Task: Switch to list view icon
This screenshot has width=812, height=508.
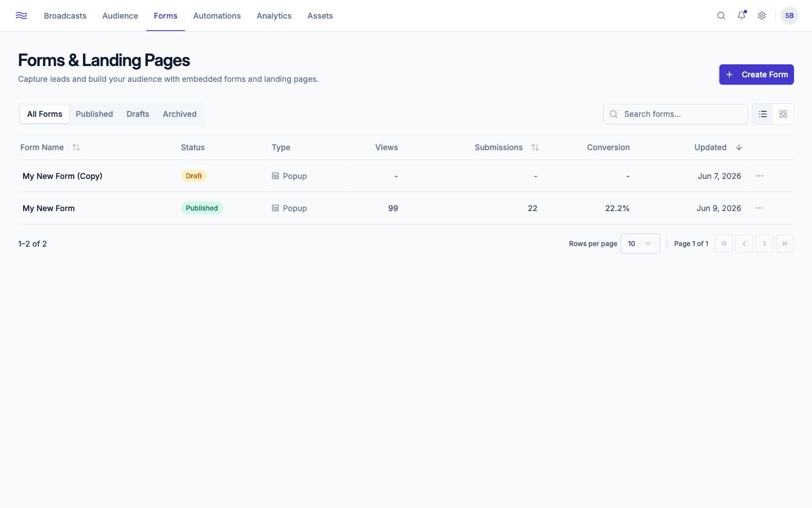Action: click(x=763, y=114)
